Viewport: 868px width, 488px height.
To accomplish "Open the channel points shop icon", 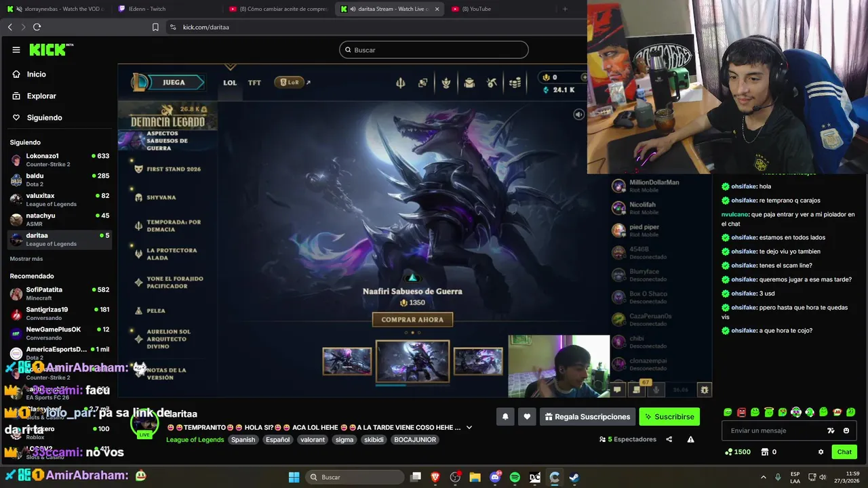I will (764, 452).
